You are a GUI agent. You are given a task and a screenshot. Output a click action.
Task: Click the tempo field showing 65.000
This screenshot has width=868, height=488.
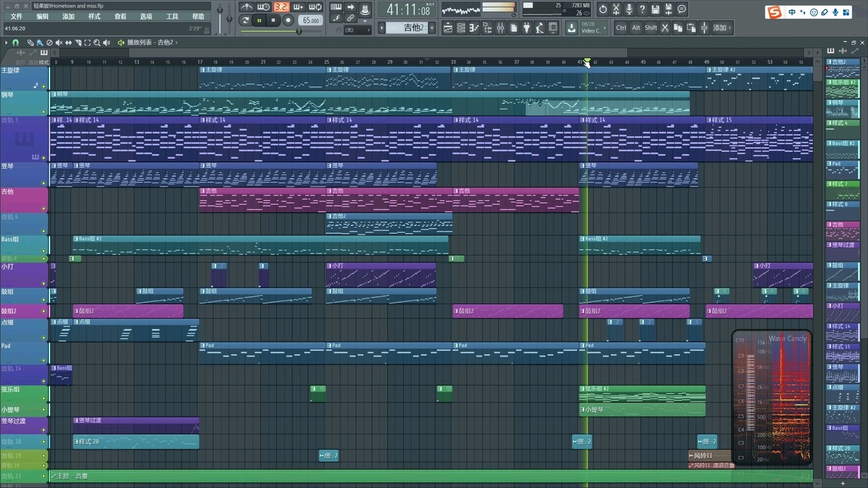coord(310,21)
